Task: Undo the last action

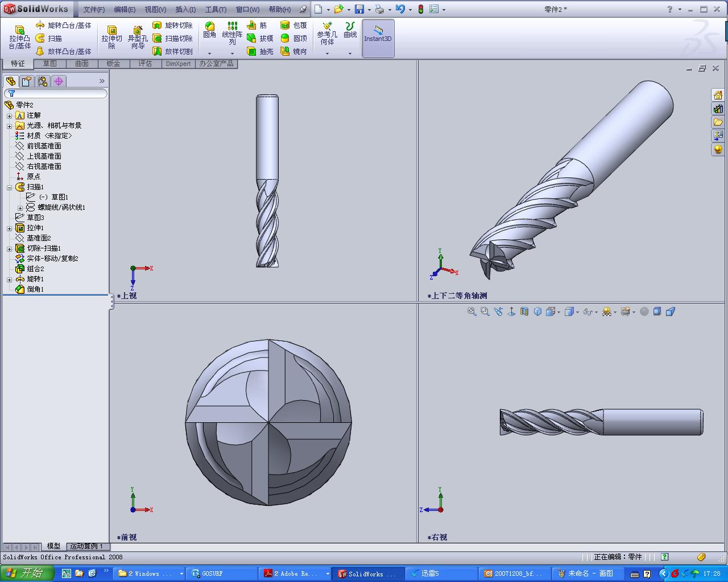Action: tap(400, 9)
